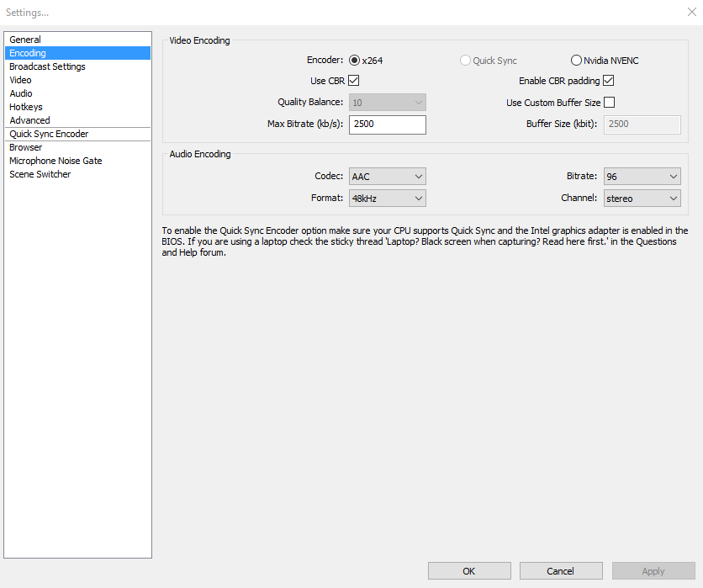The height and width of the screenshot is (588, 703).
Task: Open the Scene Switcher settings
Action: pyautogui.click(x=77, y=174)
